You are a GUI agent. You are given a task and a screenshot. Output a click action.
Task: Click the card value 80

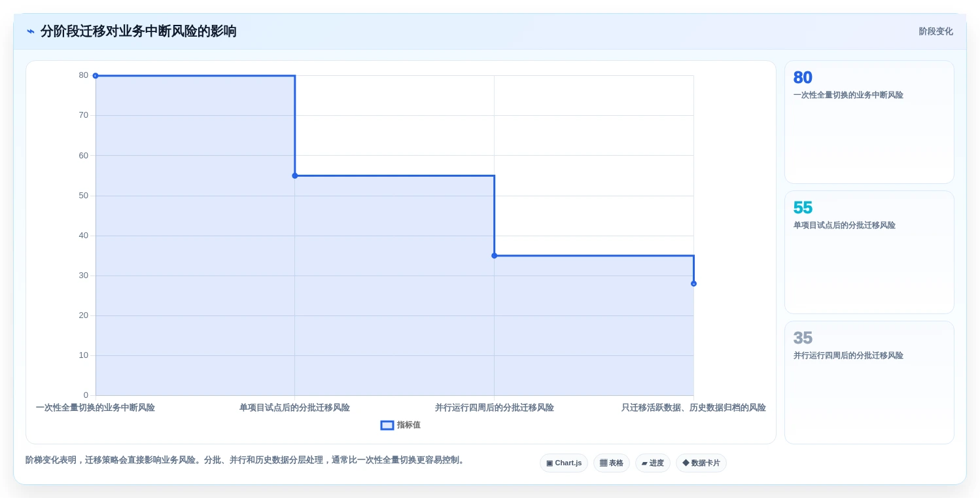point(803,78)
